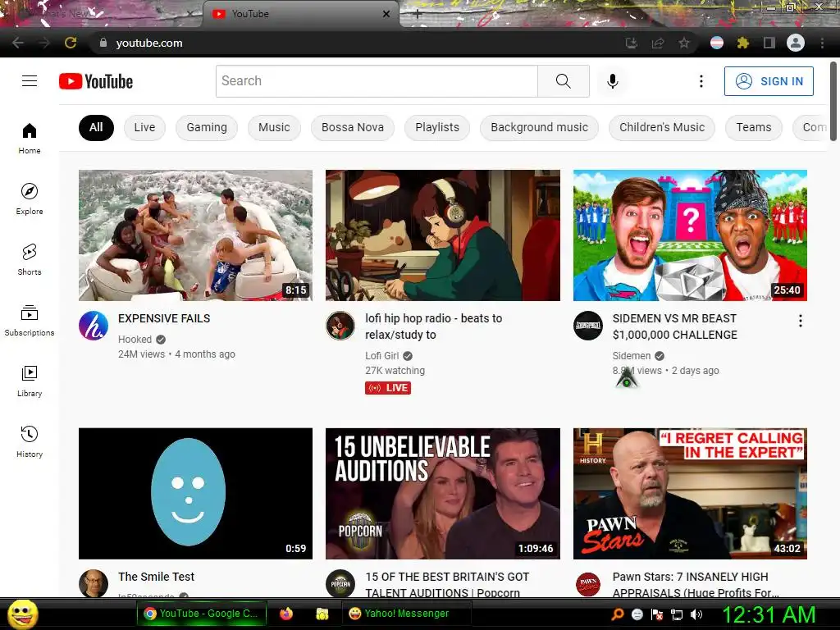Screen dimensions: 840x630
Task: Open Lofi Girl channel avatar
Action: [x=340, y=326]
